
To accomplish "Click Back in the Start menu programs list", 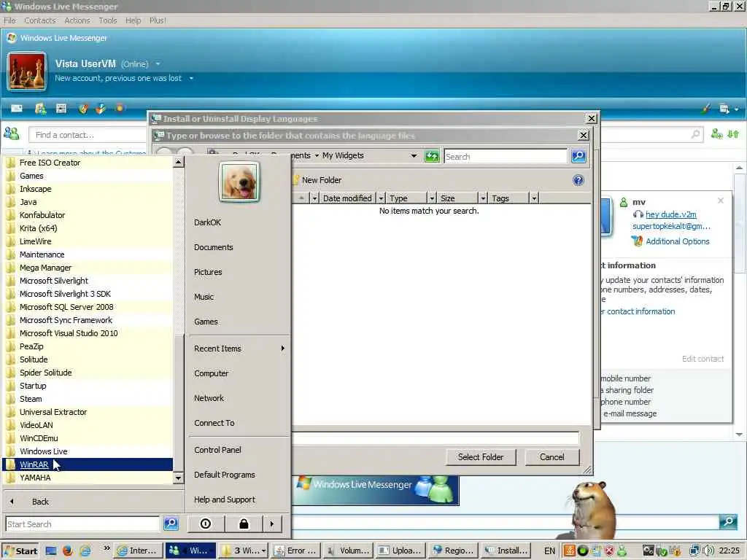I will [40, 502].
